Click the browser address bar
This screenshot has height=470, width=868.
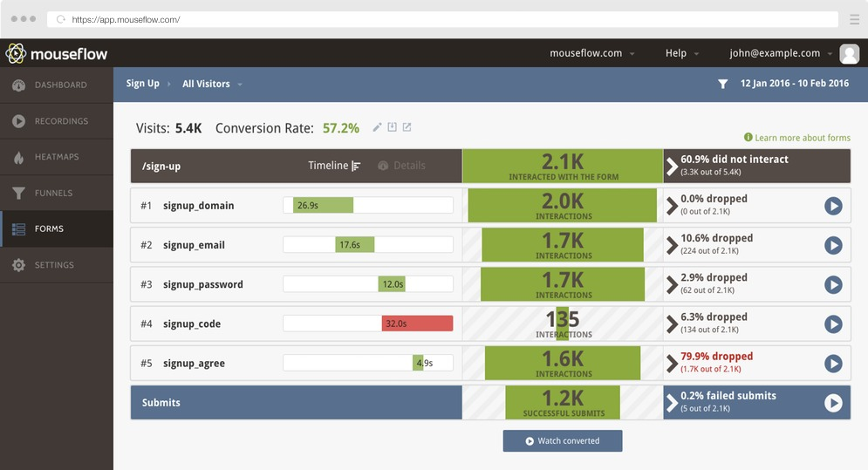click(442, 19)
